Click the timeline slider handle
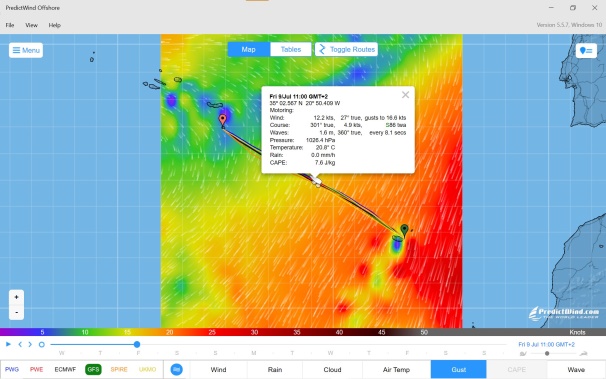This screenshot has height=379, width=606. (137, 344)
